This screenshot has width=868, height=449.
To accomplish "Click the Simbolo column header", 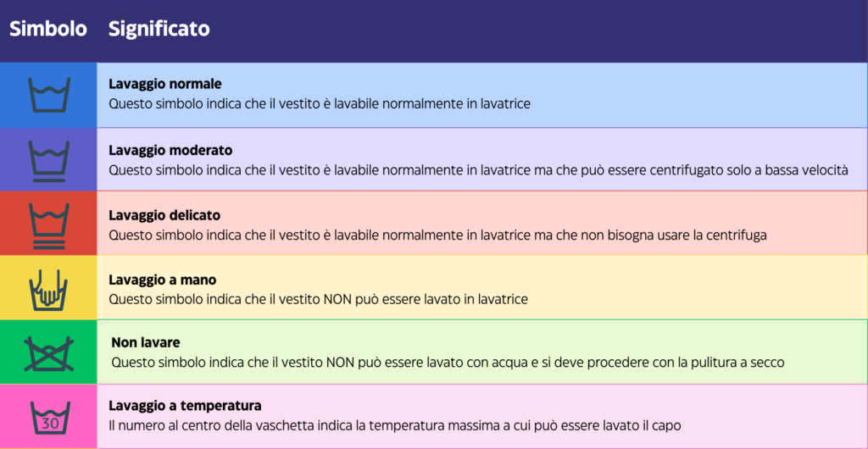I will (48, 29).
